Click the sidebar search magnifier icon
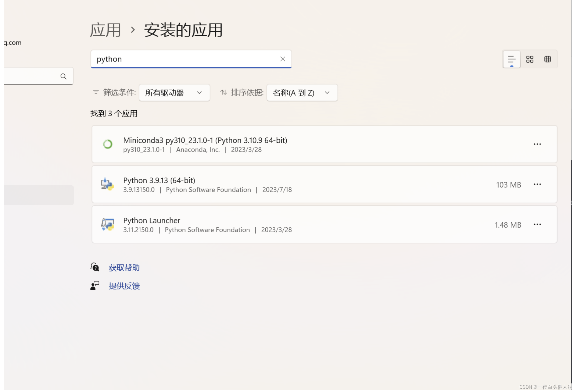Screen dimensions: 576x392 (x=63, y=76)
